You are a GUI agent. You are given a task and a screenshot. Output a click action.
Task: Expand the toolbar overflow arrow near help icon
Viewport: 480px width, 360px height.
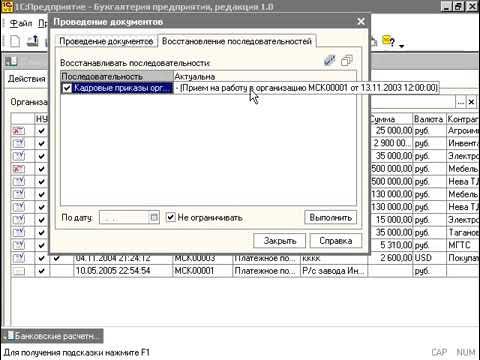coord(402,46)
